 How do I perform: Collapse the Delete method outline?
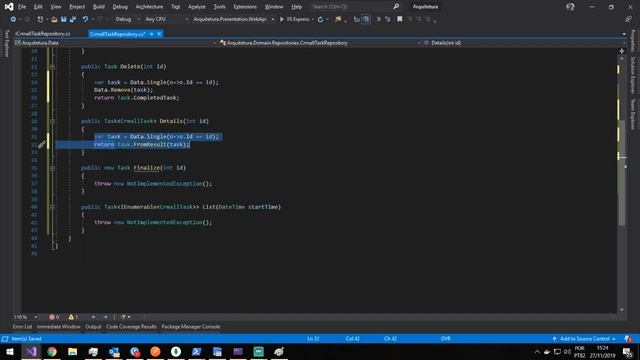52,67
